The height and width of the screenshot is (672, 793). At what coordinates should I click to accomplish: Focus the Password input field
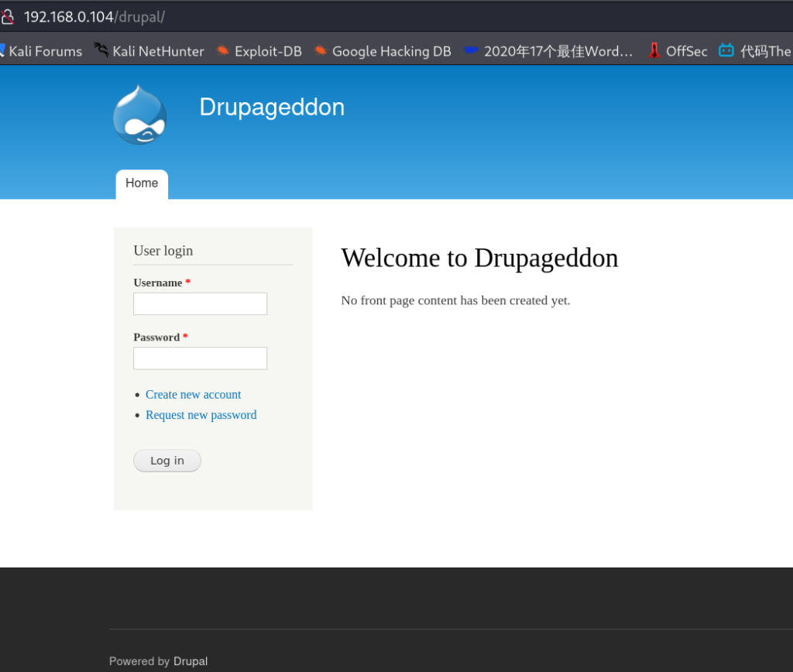[201, 358]
